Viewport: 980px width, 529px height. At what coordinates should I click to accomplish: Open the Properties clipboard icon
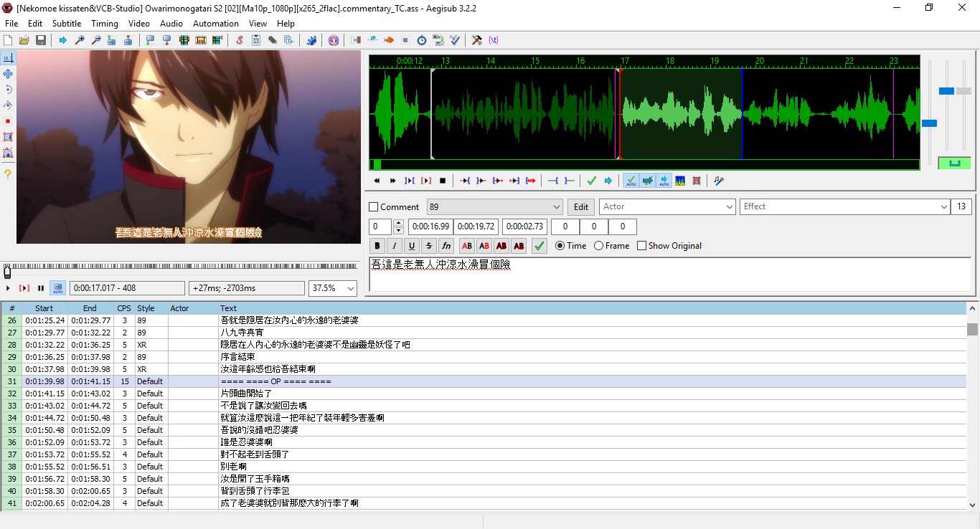pos(256,40)
